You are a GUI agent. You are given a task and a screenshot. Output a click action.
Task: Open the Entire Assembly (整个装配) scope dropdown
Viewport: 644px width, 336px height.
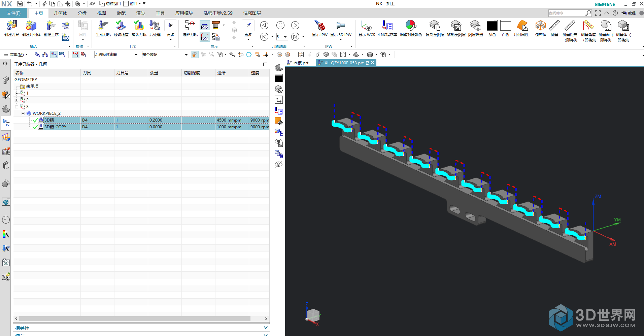click(x=165, y=55)
